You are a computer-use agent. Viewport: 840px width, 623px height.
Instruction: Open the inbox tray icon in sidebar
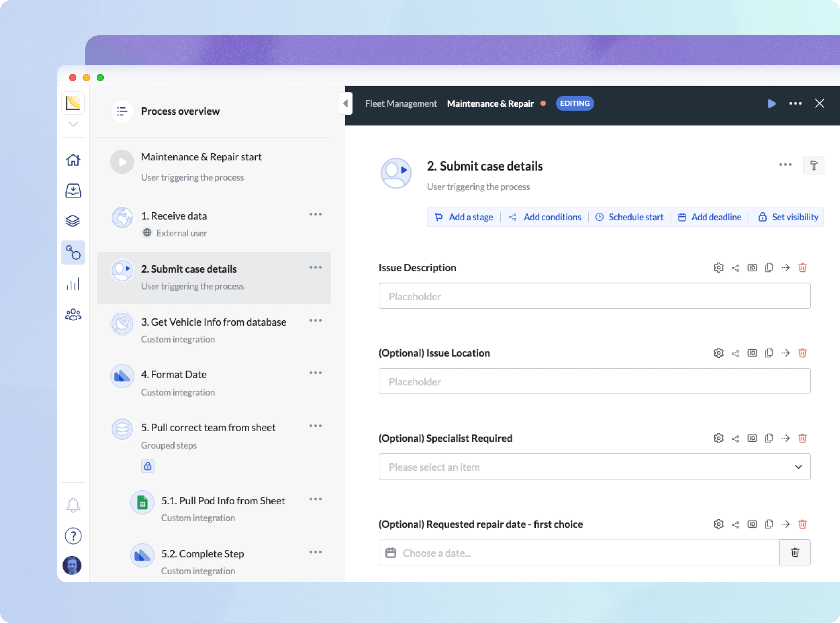tap(73, 191)
